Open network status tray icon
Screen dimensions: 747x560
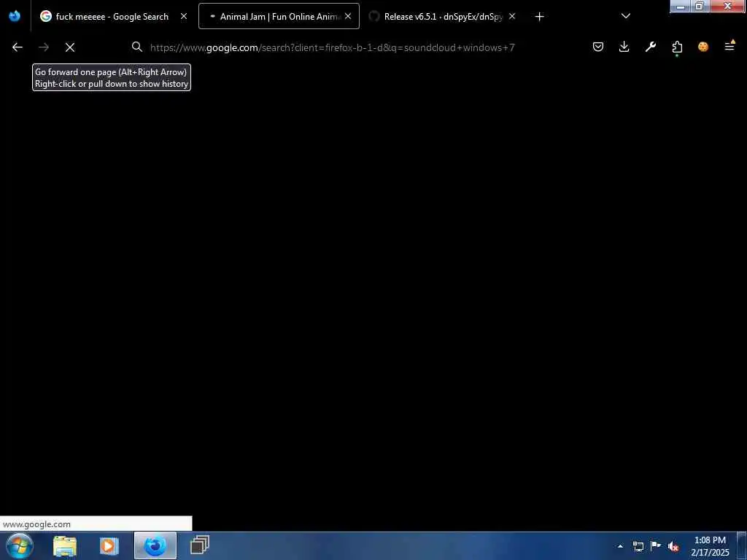tap(638, 546)
